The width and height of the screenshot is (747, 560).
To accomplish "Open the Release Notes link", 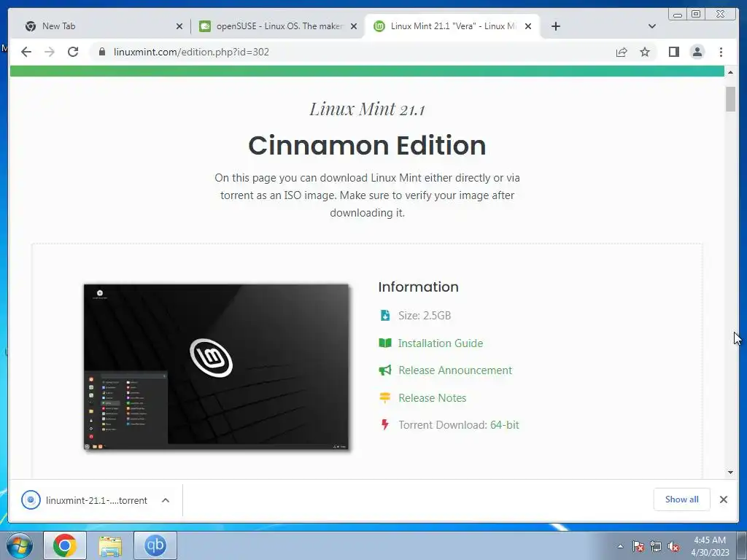I will click(x=432, y=398).
